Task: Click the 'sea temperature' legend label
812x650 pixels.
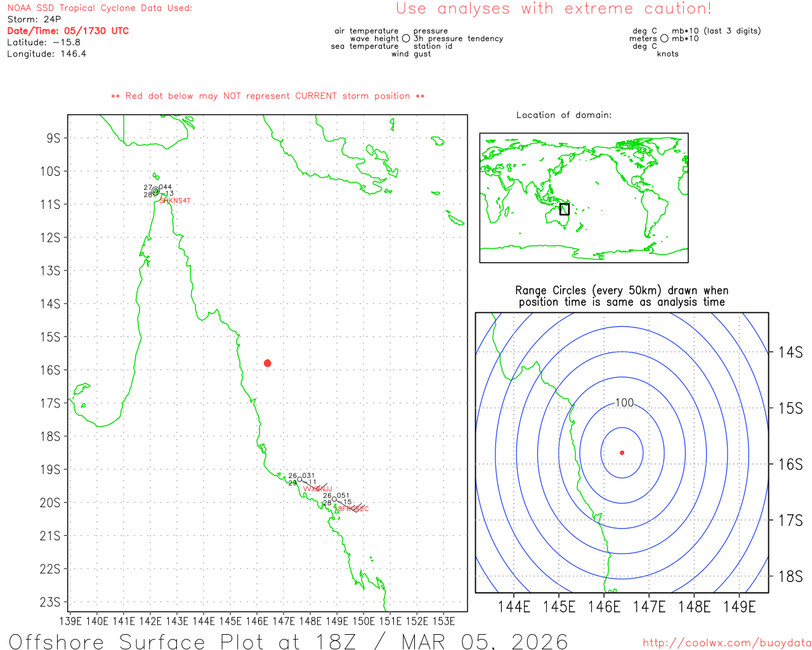Action: click(365, 46)
